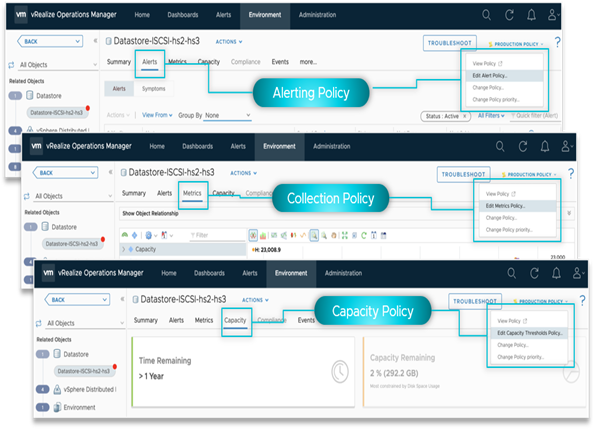The width and height of the screenshot is (594, 429).
Task: Select Capacity tab in bottom Capacity window
Action: click(x=235, y=320)
